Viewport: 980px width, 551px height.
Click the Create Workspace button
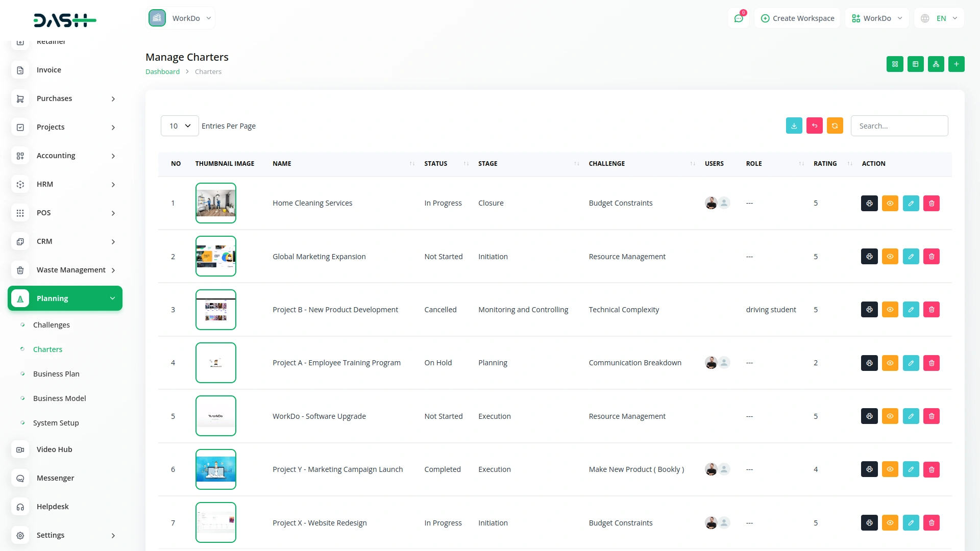(x=797, y=18)
